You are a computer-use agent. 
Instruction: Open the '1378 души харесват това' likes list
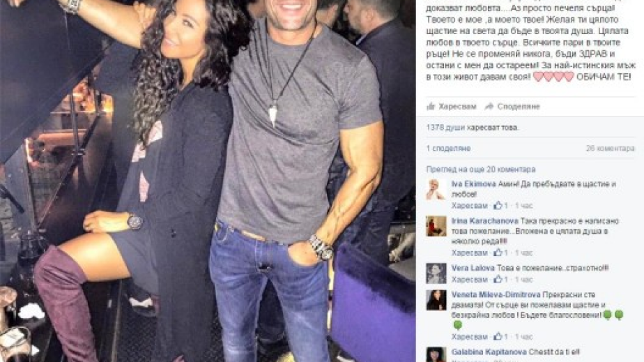pos(473,128)
